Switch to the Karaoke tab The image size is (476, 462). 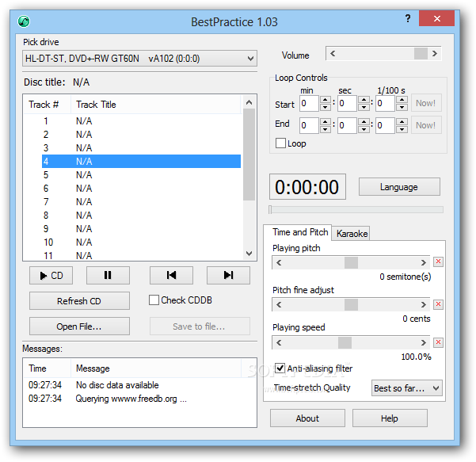352,234
